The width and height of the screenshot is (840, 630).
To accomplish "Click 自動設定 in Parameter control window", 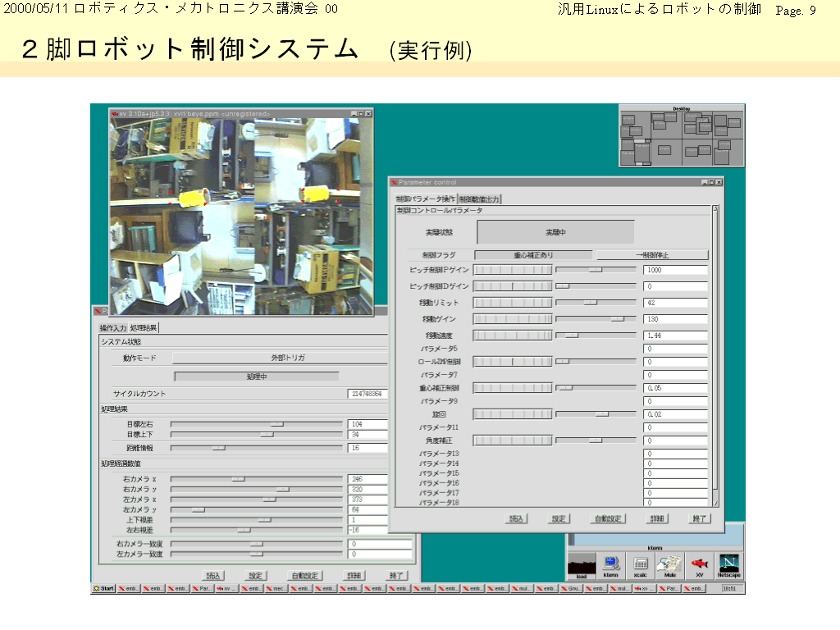I will tap(608, 518).
